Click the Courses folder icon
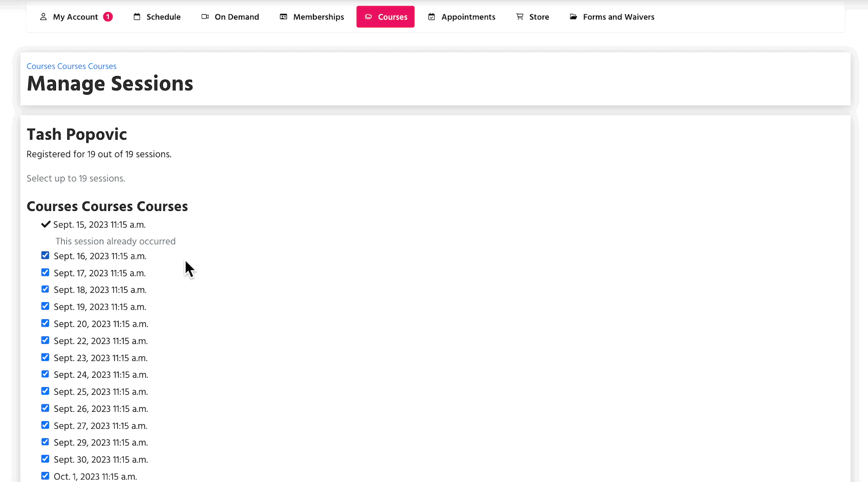This screenshot has height=482, width=868. click(368, 17)
